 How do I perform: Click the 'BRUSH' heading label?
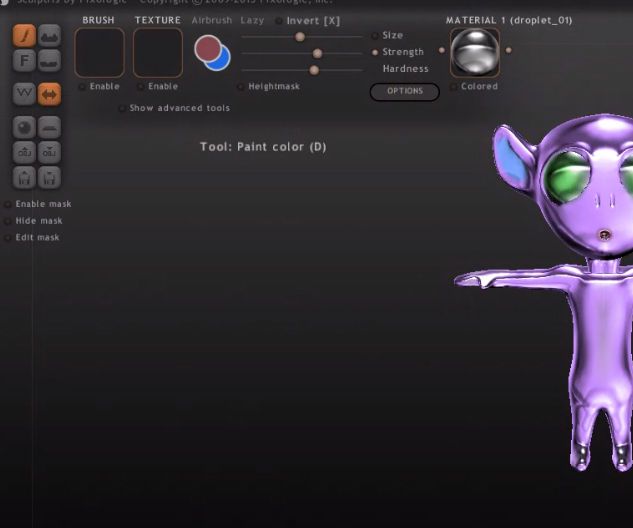[99, 20]
